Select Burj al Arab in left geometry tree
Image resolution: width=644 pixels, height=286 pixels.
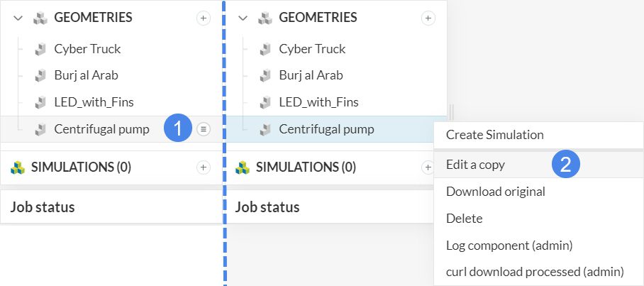(86, 75)
